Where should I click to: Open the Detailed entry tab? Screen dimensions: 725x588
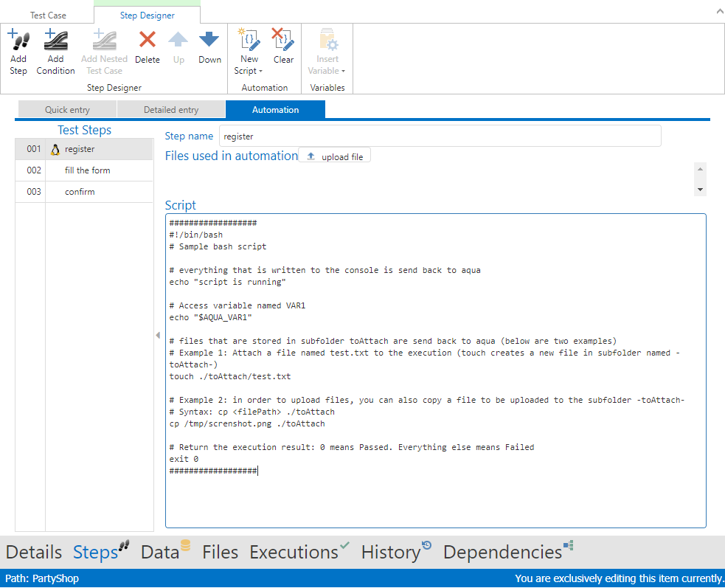click(171, 110)
